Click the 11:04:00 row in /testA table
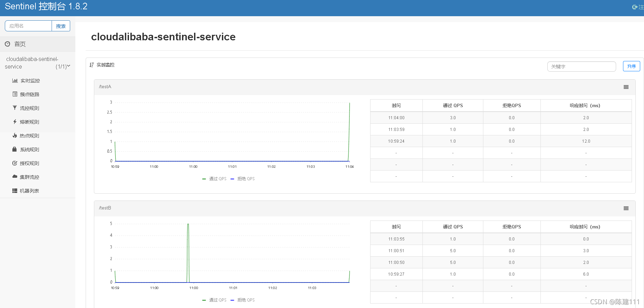 click(x=501, y=118)
